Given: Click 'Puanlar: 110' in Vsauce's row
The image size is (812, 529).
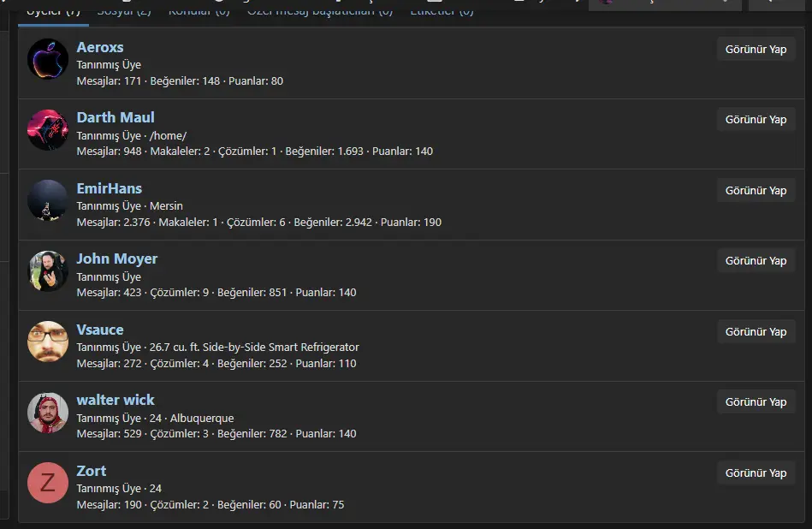Looking at the screenshot, I should [326, 363].
